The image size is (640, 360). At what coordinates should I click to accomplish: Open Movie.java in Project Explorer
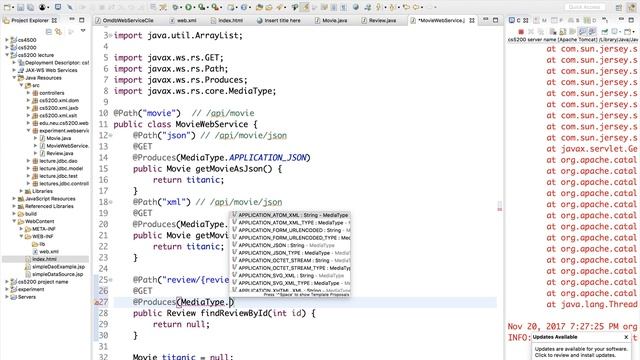tap(58, 138)
